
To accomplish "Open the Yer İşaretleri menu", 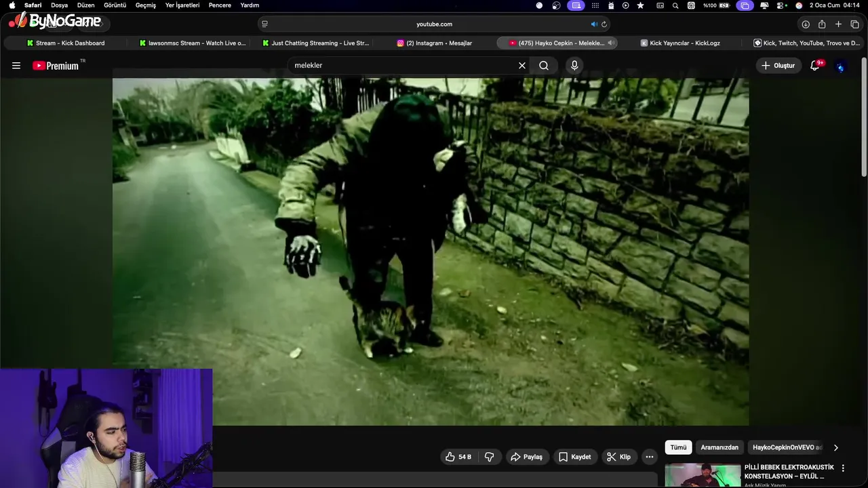I will 182,5.
